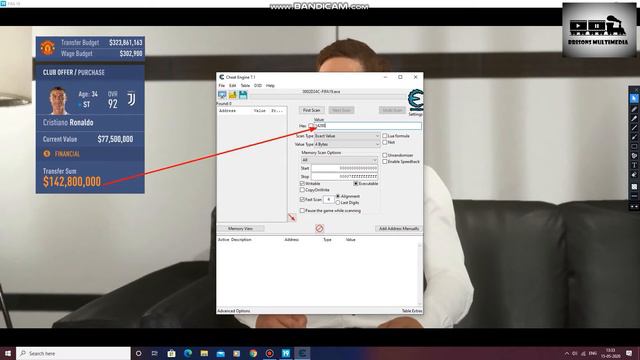Toggle the Not checkbox
The width and height of the screenshot is (640, 360).
(x=384, y=142)
